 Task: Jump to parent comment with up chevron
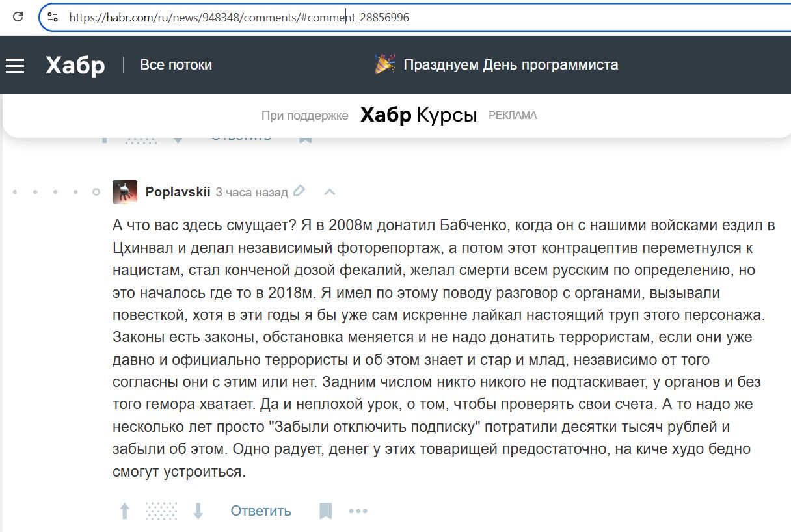pyautogui.click(x=330, y=192)
